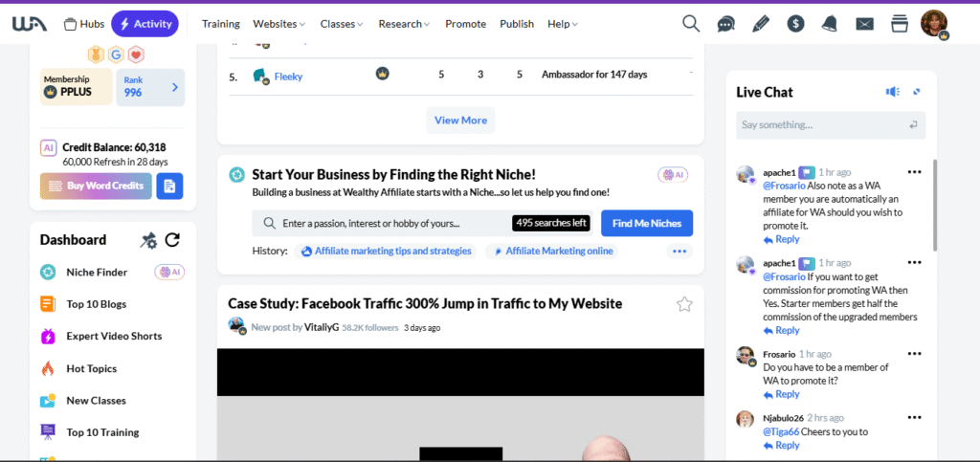Mute Live Chat sound with speaker icon
The image size is (980, 462).
[892, 92]
